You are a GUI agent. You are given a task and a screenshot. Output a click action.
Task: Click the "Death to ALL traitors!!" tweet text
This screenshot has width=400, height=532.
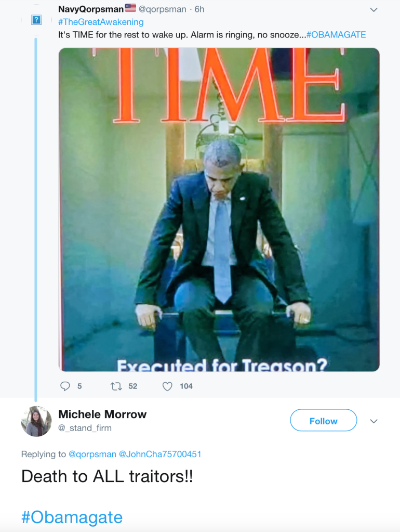(107, 476)
